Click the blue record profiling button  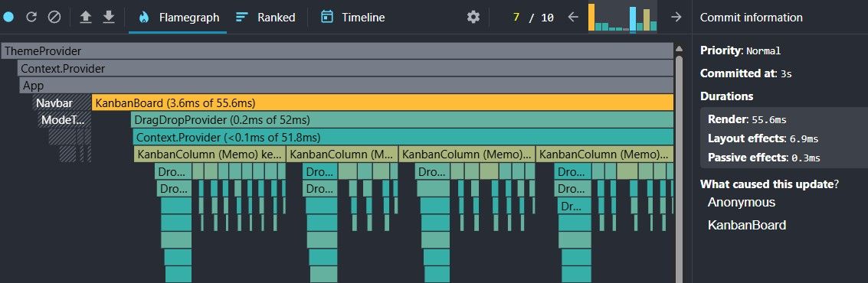tap(8, 17)
